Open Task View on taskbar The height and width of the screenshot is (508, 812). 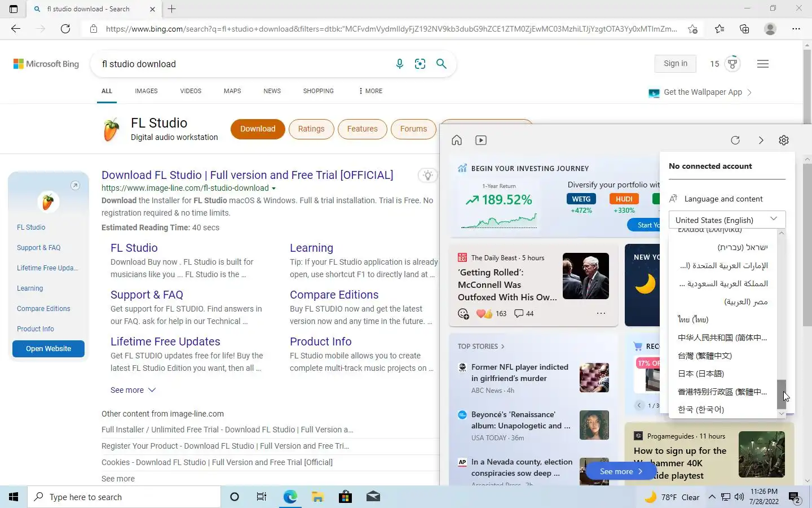pos(262,497)
